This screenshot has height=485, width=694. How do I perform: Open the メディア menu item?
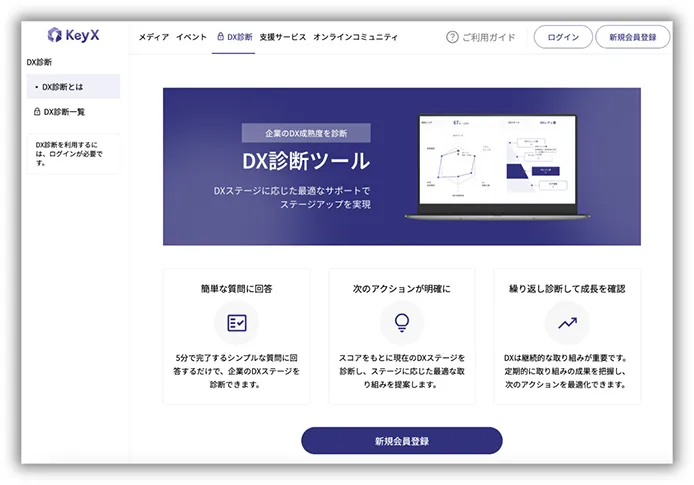point(154,37)
